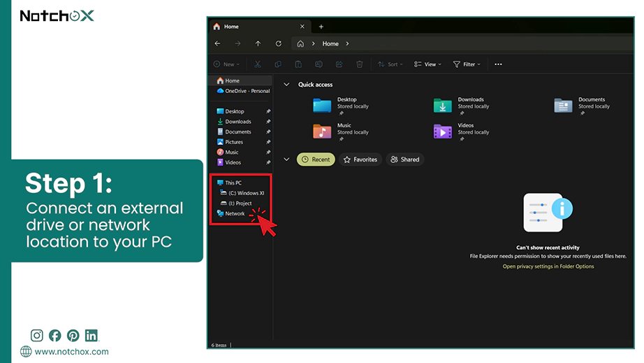Open the New dropdown menu
Screen dimensions: 644x363
click(226, 64)
